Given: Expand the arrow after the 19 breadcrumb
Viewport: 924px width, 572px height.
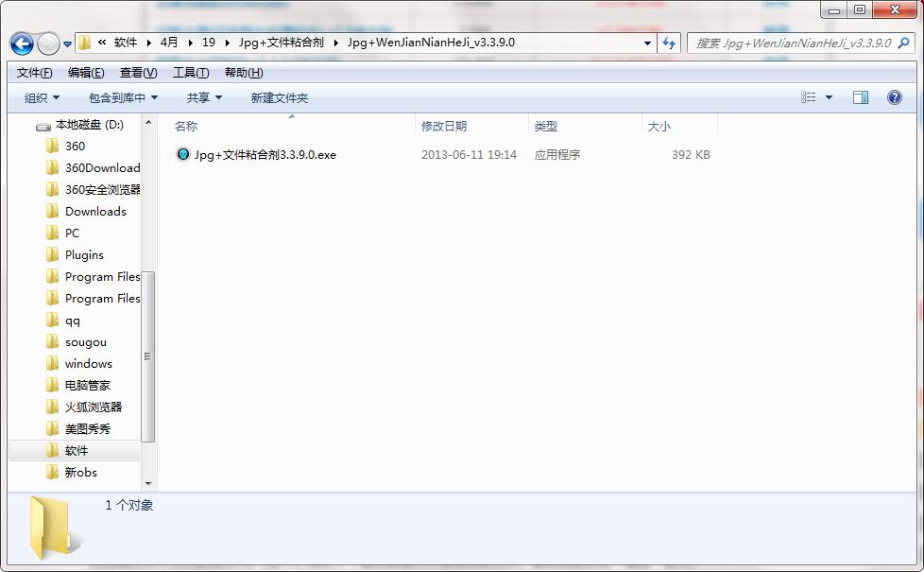Looking at the screenshot, I should click(228, 43).
